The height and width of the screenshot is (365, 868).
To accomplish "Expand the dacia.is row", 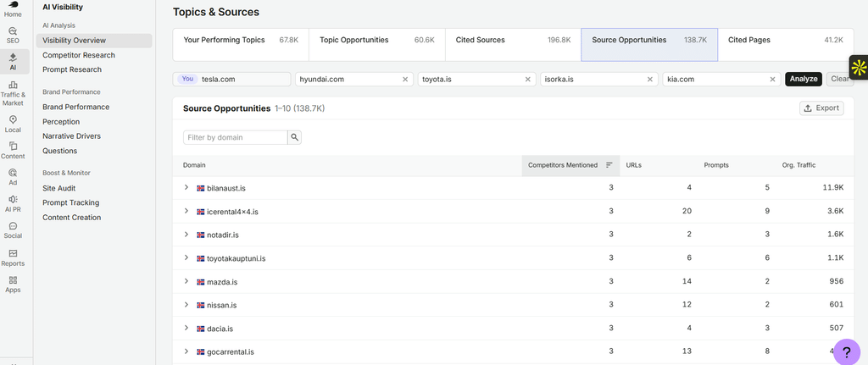I will point(186,328).
